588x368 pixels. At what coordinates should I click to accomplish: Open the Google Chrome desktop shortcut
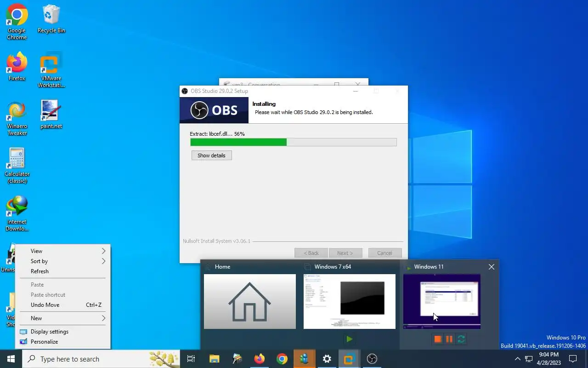tap(17, 23)
